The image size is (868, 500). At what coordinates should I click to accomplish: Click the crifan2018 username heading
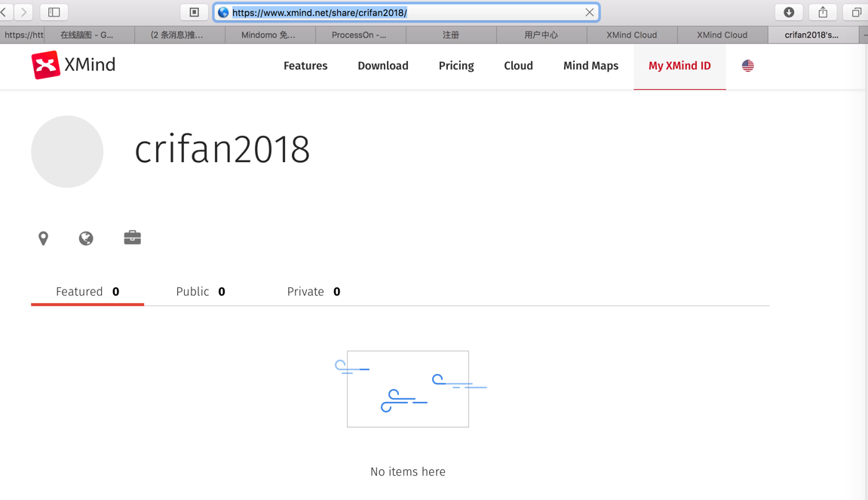[222, 149]
